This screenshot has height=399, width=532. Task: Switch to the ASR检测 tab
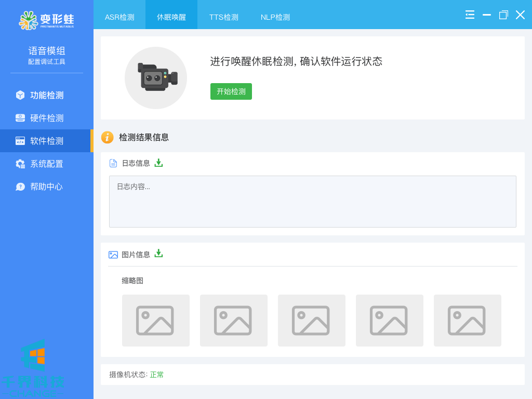click(x=119, y=17)
